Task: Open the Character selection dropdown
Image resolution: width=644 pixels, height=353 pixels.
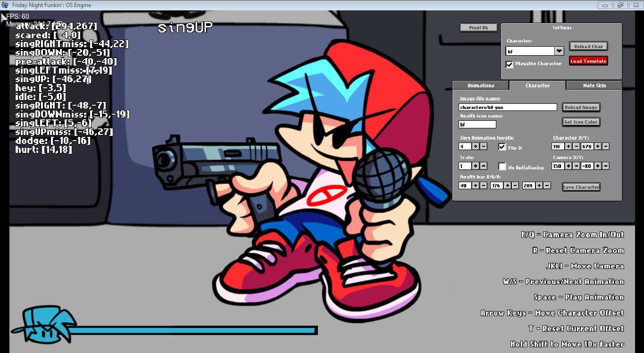Action: tap(559, 50)
